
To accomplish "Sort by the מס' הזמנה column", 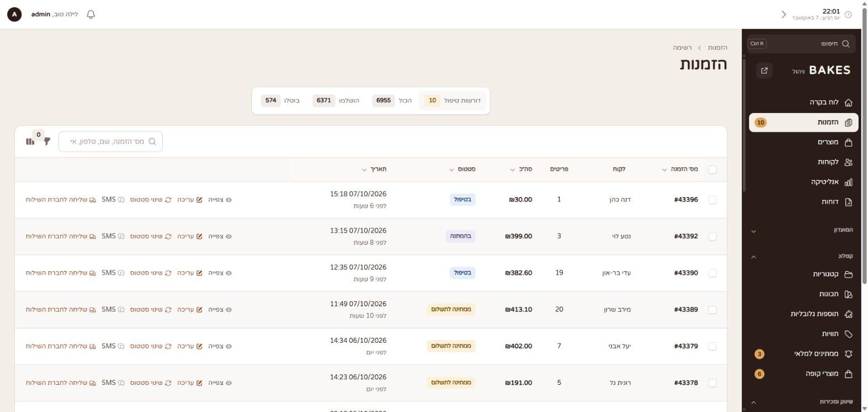I will (x=680, y=169).
